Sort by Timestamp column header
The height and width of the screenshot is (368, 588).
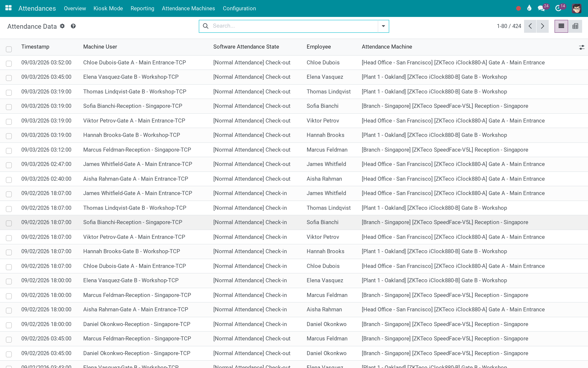click(35, 47)
